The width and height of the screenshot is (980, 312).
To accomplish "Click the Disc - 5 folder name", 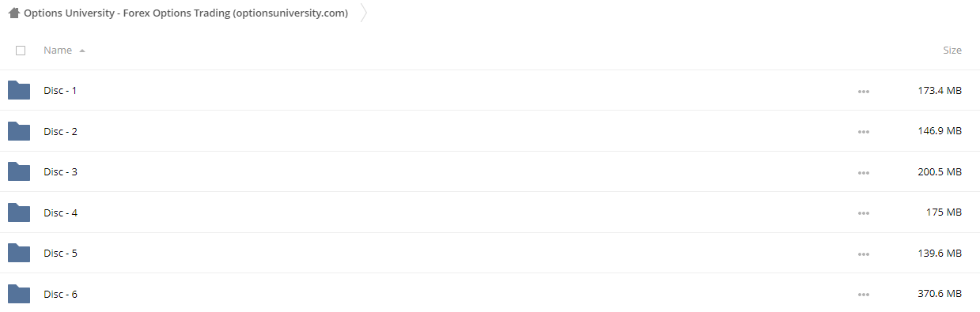I will [x=60, y=253].
